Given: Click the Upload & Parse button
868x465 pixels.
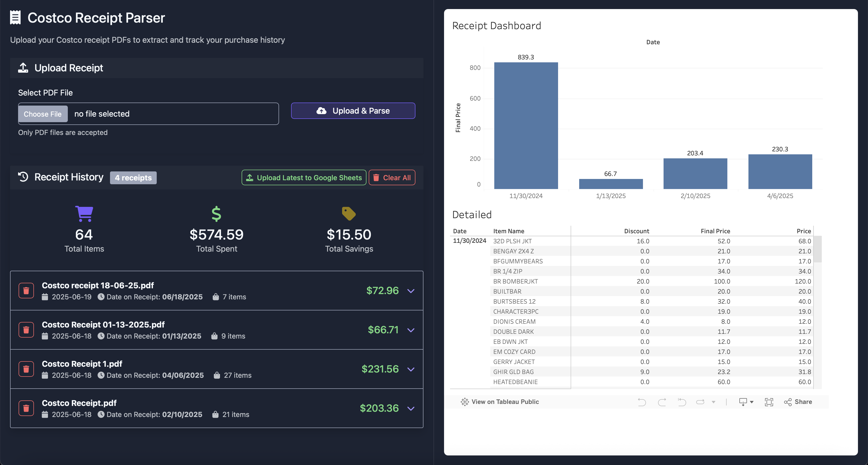Looking at the screenshot, I should 353,111.
